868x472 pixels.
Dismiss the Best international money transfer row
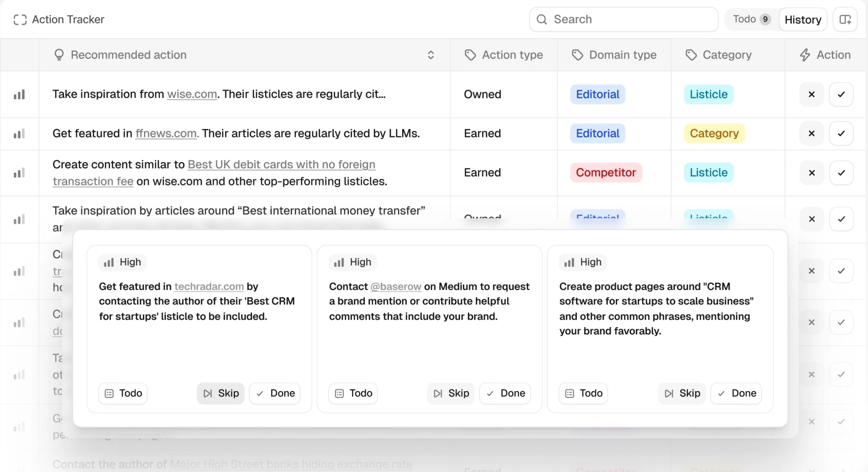point(812,219)
